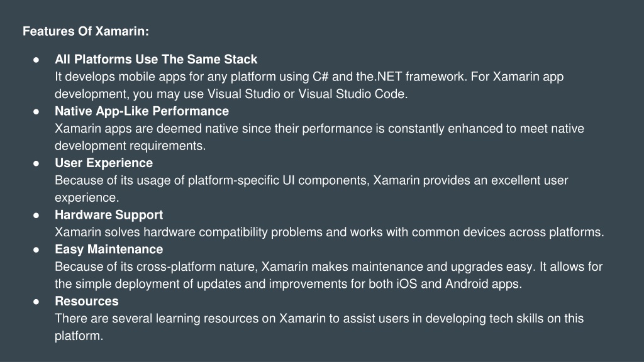Click the line mentioning 'Visual Studio Code'

[231, 94]
